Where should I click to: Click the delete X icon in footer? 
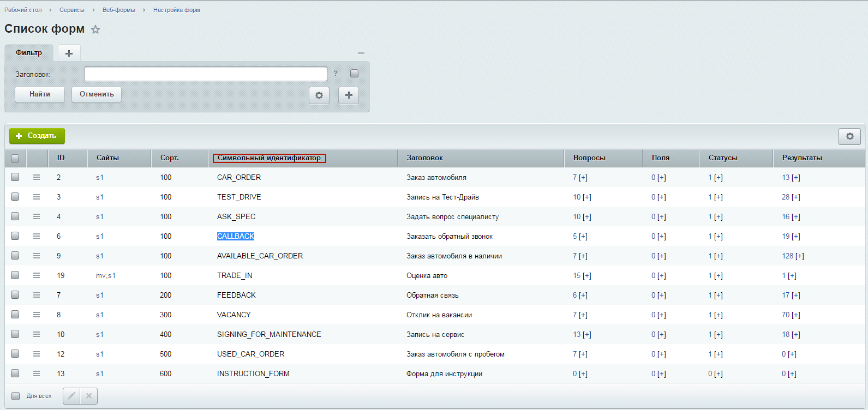click(89, 396)
